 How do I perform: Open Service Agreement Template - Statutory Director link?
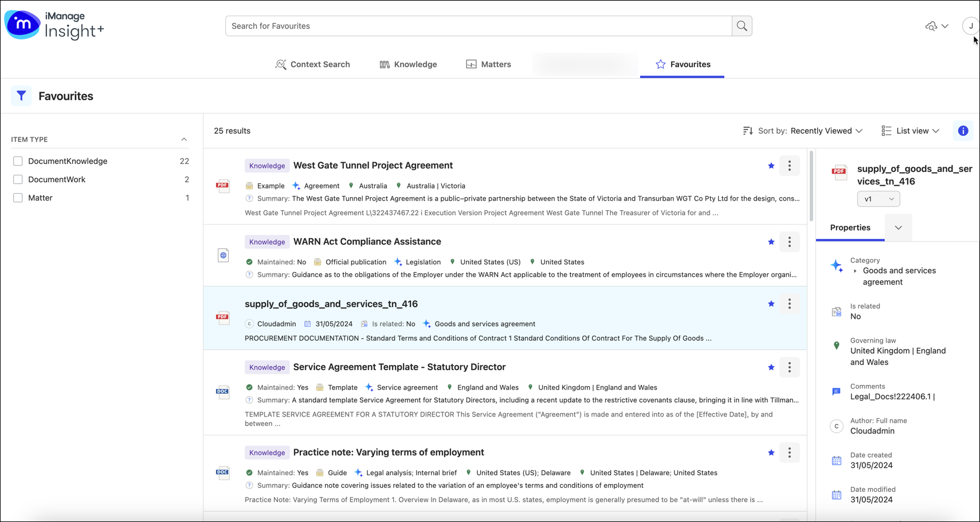click(x=399, y=367)
